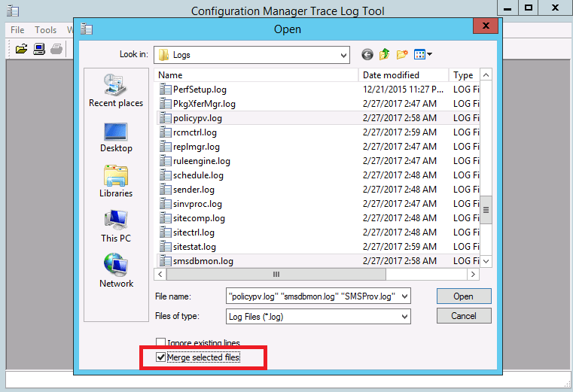Select Recent places in sidebar

pos(115,91)
